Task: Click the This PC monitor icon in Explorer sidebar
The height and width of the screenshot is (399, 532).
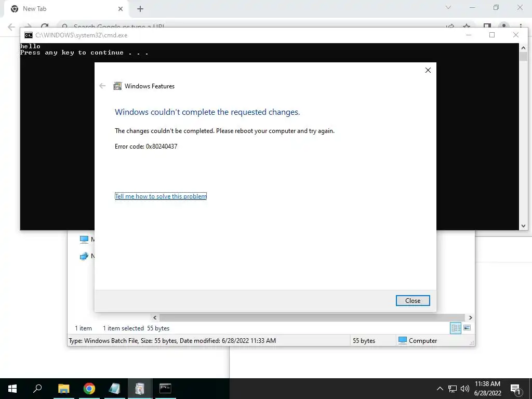Action: pyautogui.click(x=84, y=240)
